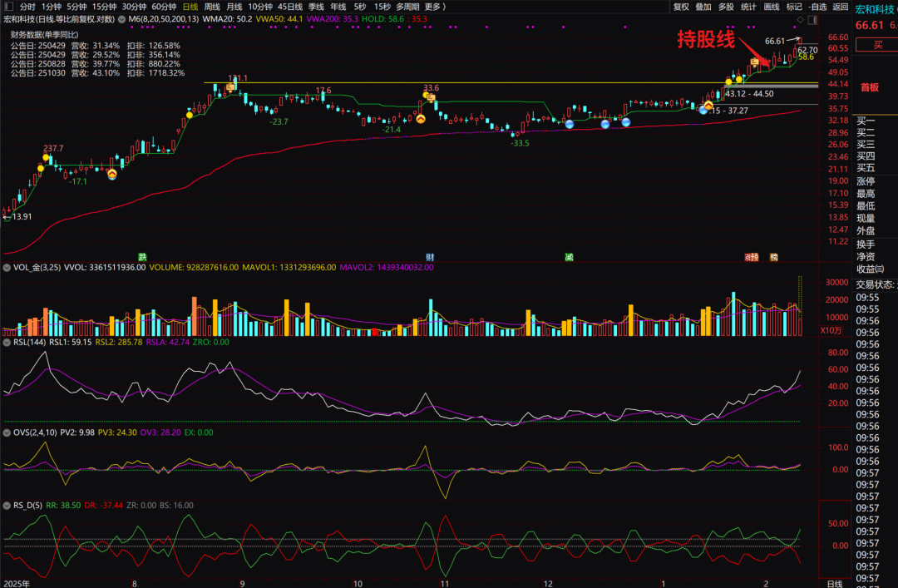Click the red 买 buy button
The image size is (898, 588).
[x=877, y=45]
